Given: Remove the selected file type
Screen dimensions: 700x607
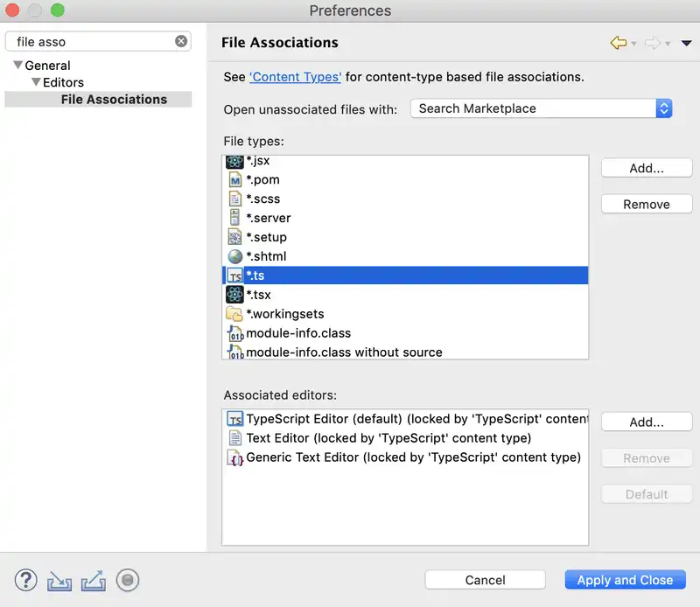Looking at the screenshot, I should pos(647,205).
